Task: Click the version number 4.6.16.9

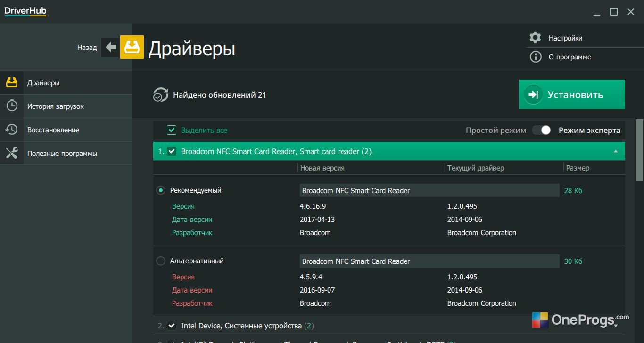Action: (313, 206)
